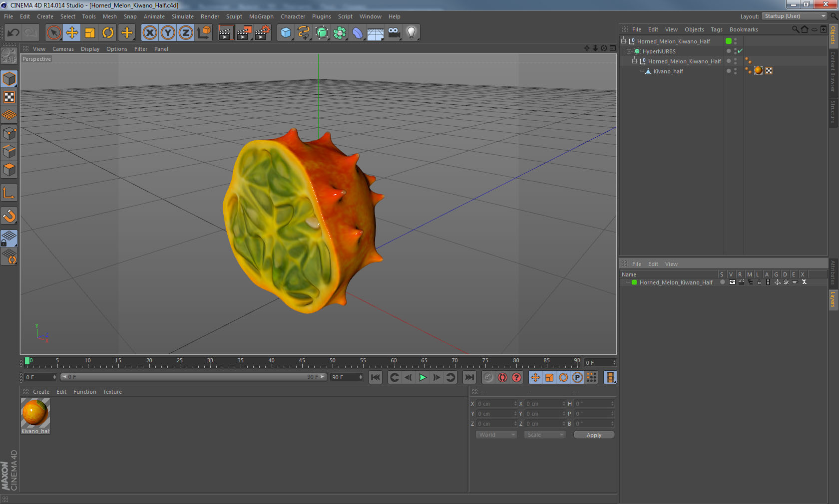The image size is (839, 504).
Task: Toggle layer View visibility icon
Action: [x=732, y=282]
